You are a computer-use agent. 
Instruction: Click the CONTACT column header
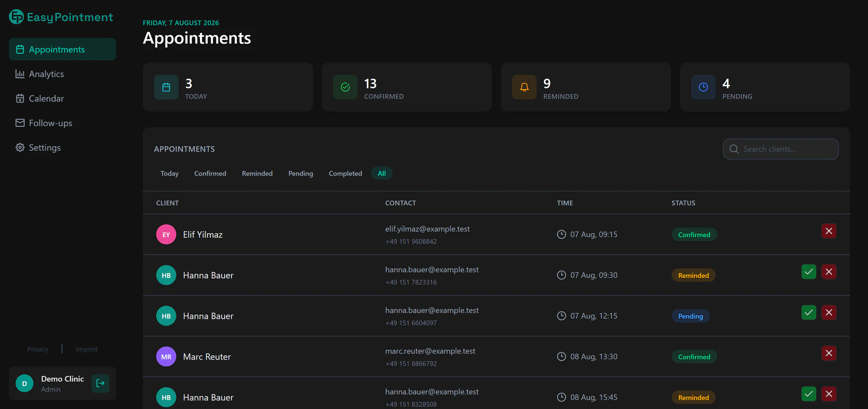[x=401, y=203]
